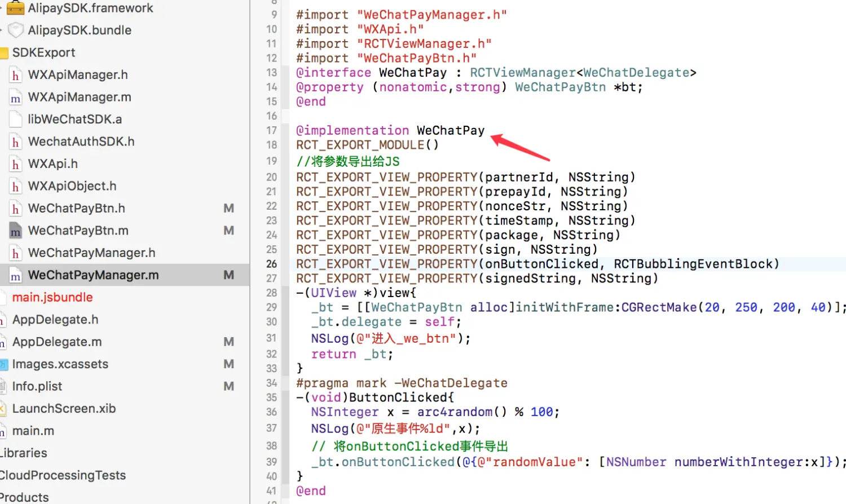Image resolution: width=846 pixels, height=504 pixels.
Task: Click the m-file icon of WXApiManager.m
Action: (16, 98)
